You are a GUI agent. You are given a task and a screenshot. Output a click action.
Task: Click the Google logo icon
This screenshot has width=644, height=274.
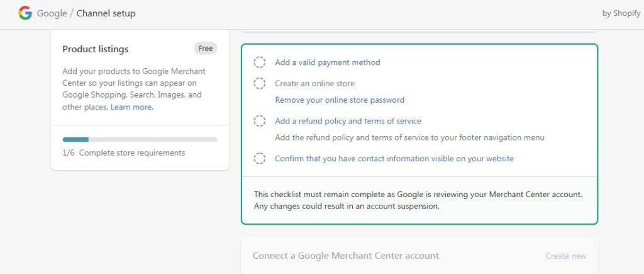tap(25, 13)
